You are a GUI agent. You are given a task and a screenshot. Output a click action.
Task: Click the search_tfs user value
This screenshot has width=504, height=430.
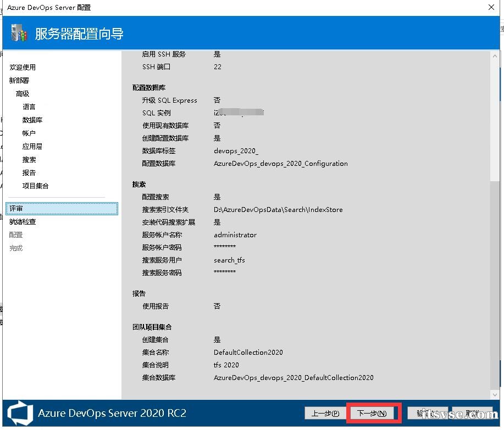229,260
